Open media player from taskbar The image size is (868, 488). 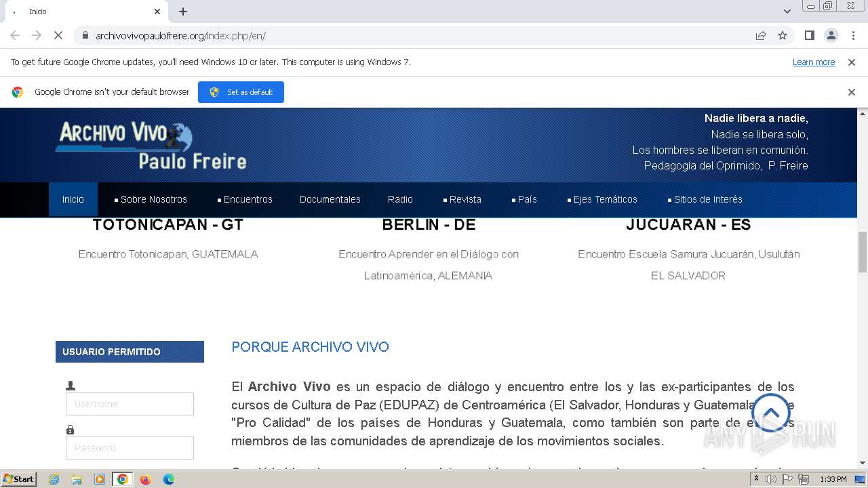[100, 479]
